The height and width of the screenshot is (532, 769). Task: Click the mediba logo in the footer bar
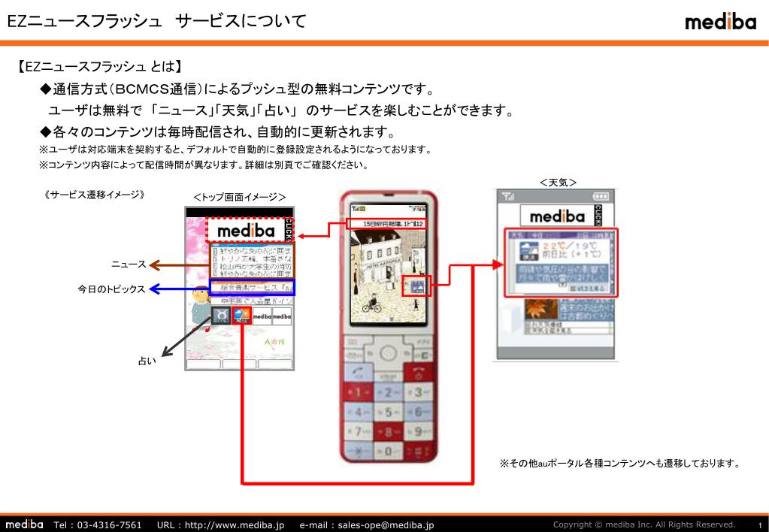(24, 524)
